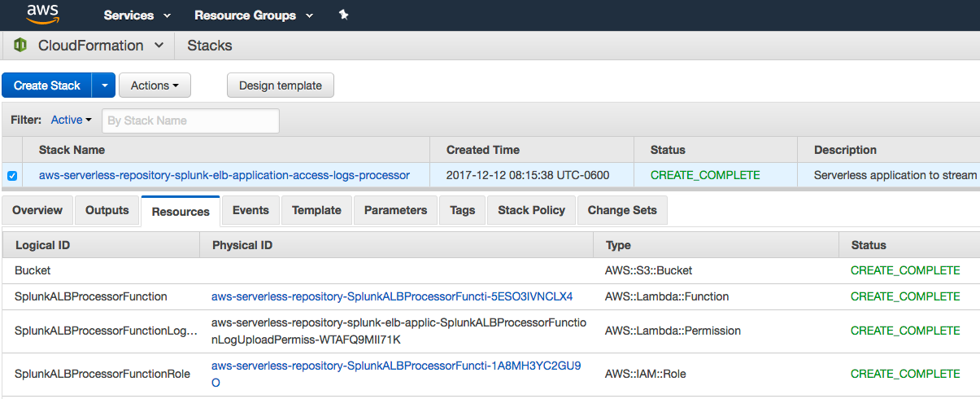Open the Template tab

(x=316, y=210)
